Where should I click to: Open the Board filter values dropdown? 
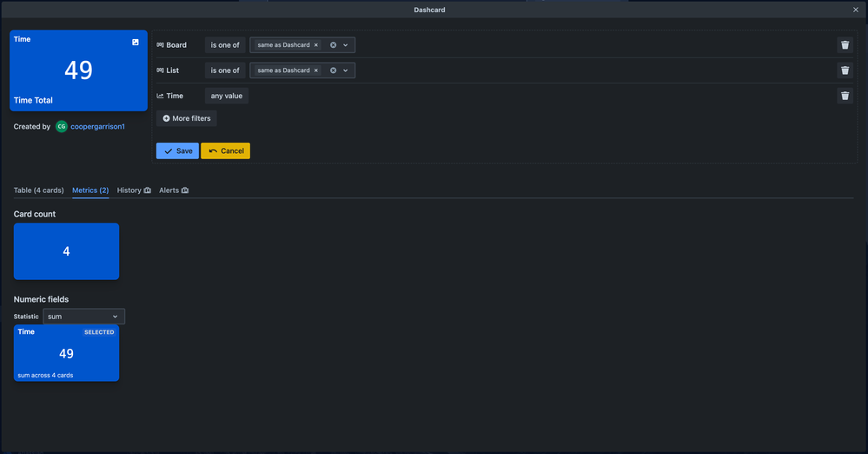click(346, 45)
